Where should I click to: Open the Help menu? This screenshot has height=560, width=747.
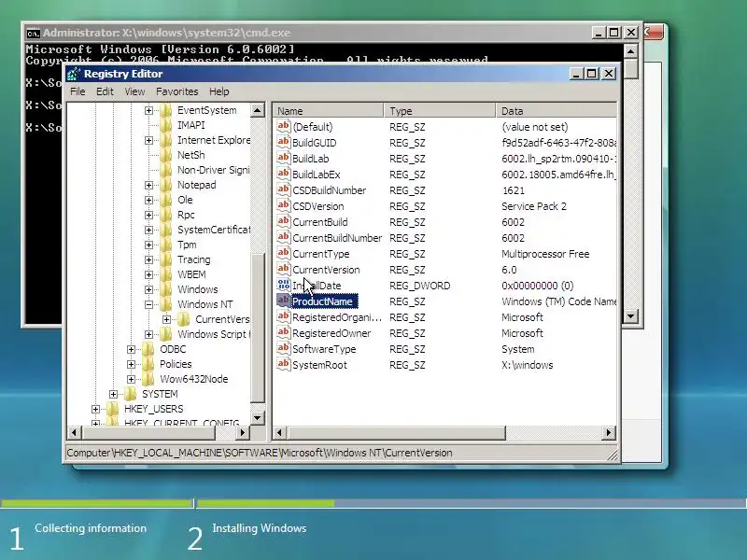[x=219, y=91]
